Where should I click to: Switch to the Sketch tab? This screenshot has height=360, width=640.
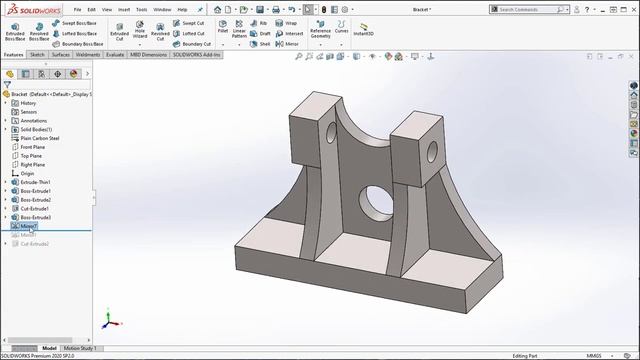(38, 55)
